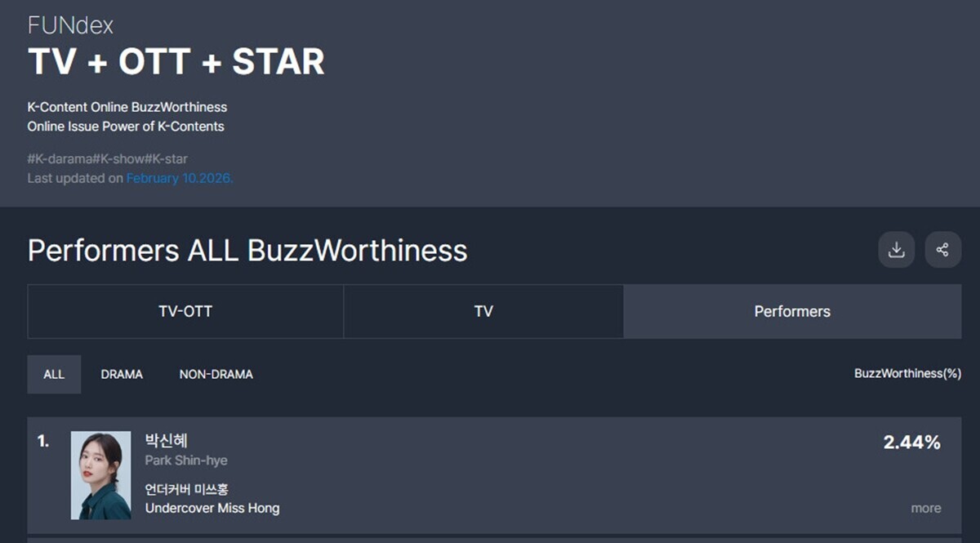The image size is (980, 543).
Task: Click the #K-darama#K-show#K-star hashtag line
Action: (108, 158)
